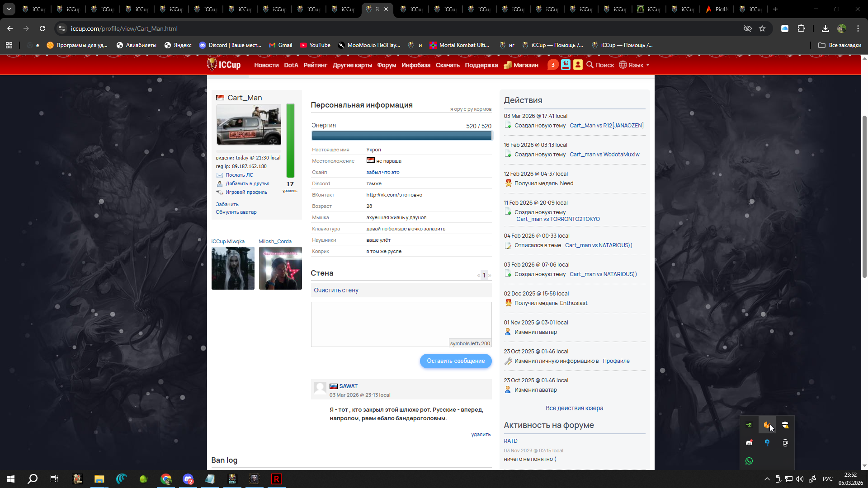
Task: Click the yellow user profile icon in navbar
Action: [x=578, y=65]
